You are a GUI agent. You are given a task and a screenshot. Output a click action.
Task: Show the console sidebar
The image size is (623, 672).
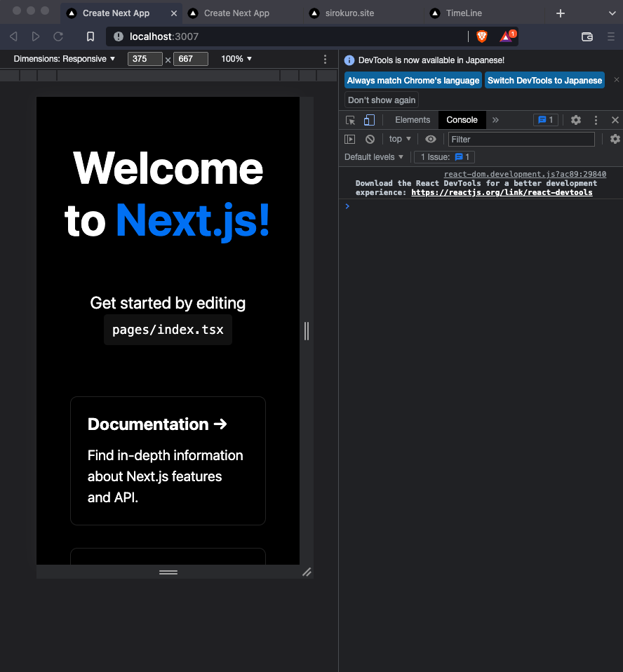[x=350, y=140]
